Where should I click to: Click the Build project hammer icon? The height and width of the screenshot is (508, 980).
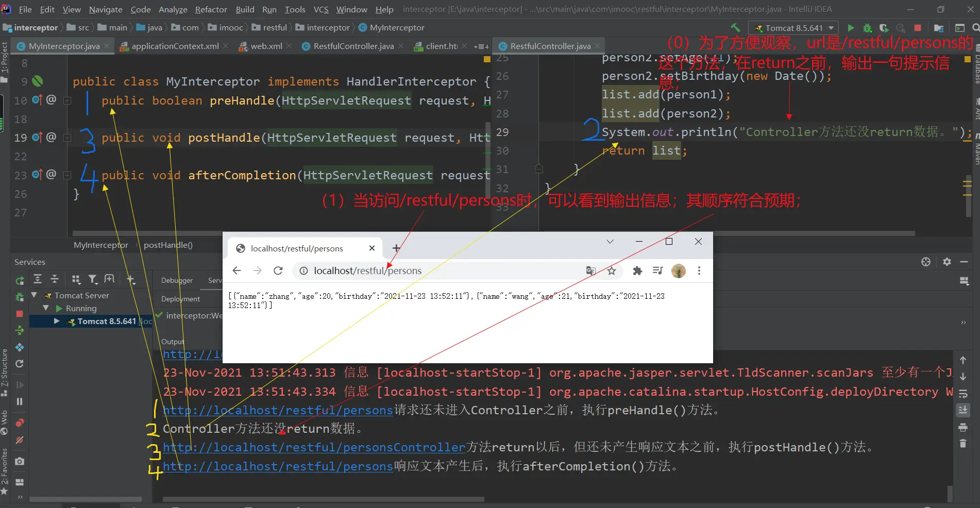click(x=735, y=28)
